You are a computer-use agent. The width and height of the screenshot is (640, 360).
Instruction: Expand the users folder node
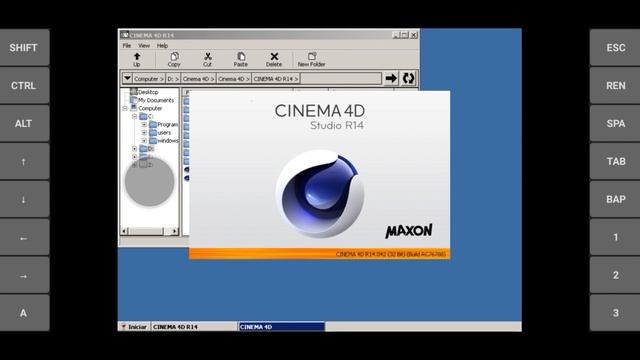pos(144,133)
